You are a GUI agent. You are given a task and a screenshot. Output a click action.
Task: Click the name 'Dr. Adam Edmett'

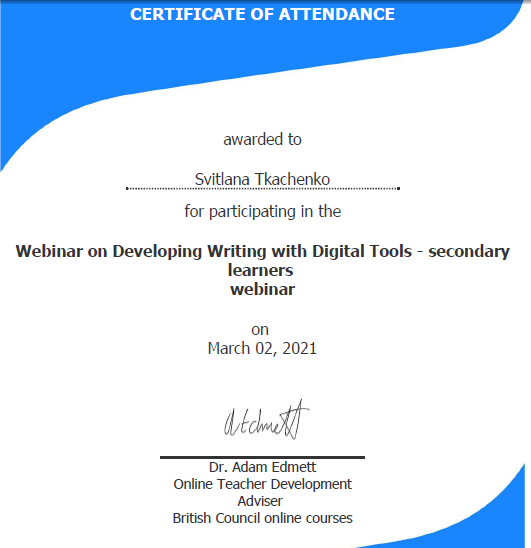tap(262, 467)
